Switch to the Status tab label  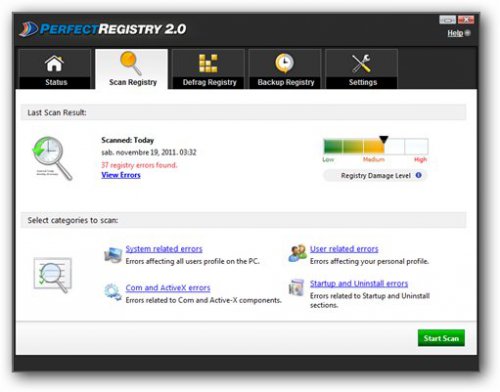56,82
